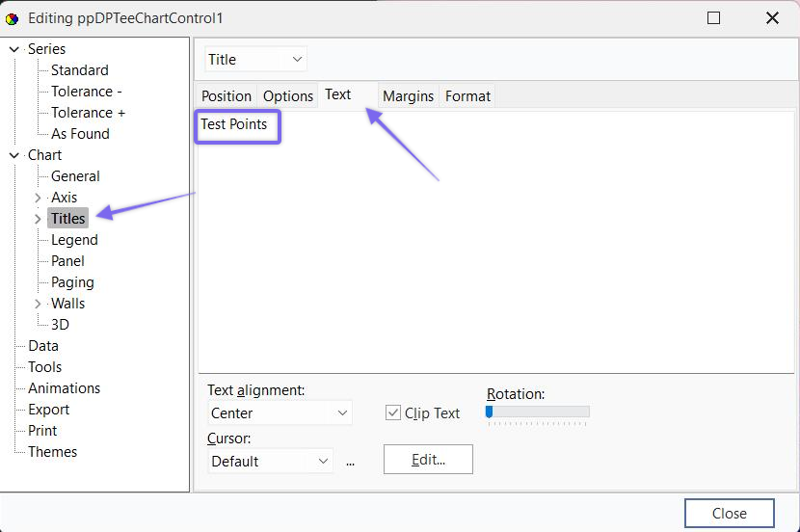This screenshot has width=800, height=532.
Task: Open the Themes tree item
Action: [x=52, y=452]
